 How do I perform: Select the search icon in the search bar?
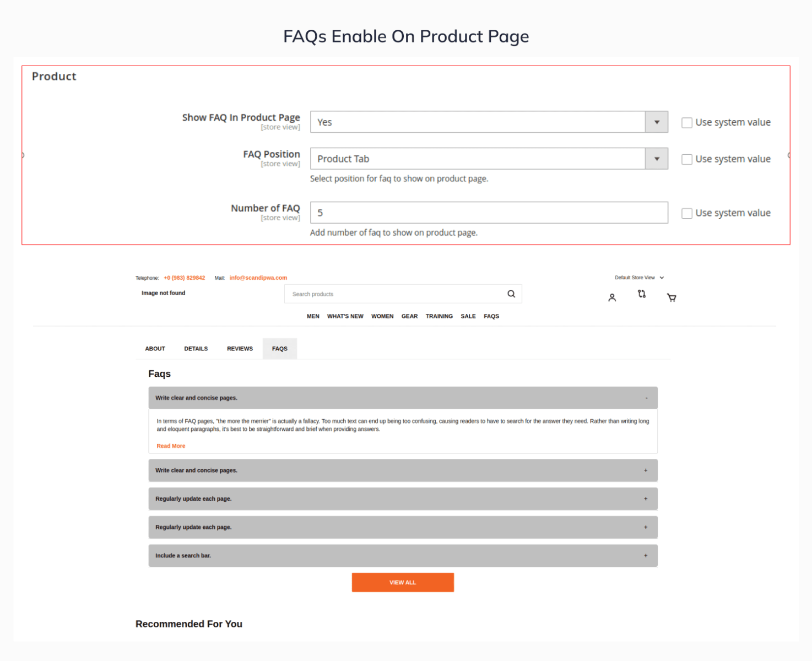[511, 294]
